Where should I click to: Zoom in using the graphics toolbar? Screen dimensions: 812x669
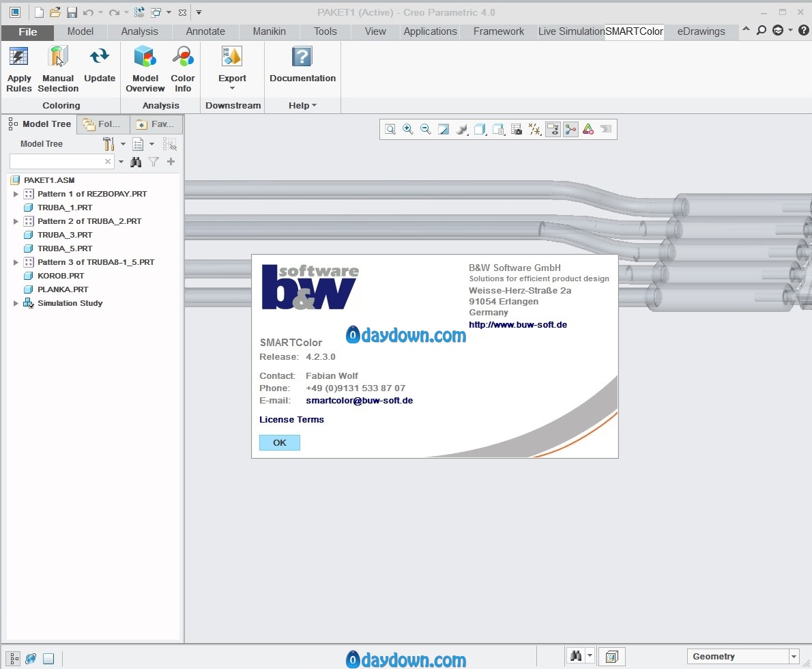click(x=408, y=130)
